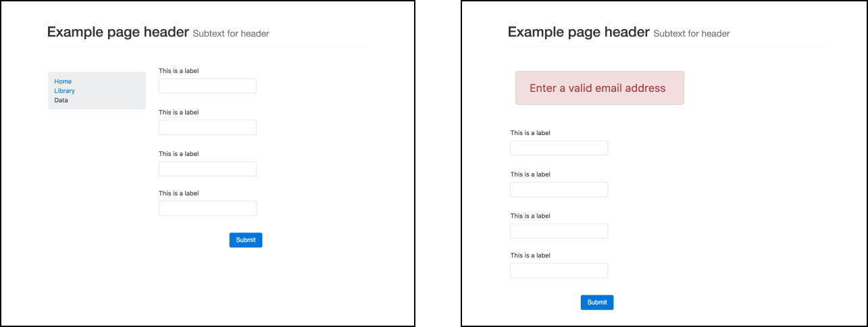Click Submit on the form with the email alert

click(597, 302)
